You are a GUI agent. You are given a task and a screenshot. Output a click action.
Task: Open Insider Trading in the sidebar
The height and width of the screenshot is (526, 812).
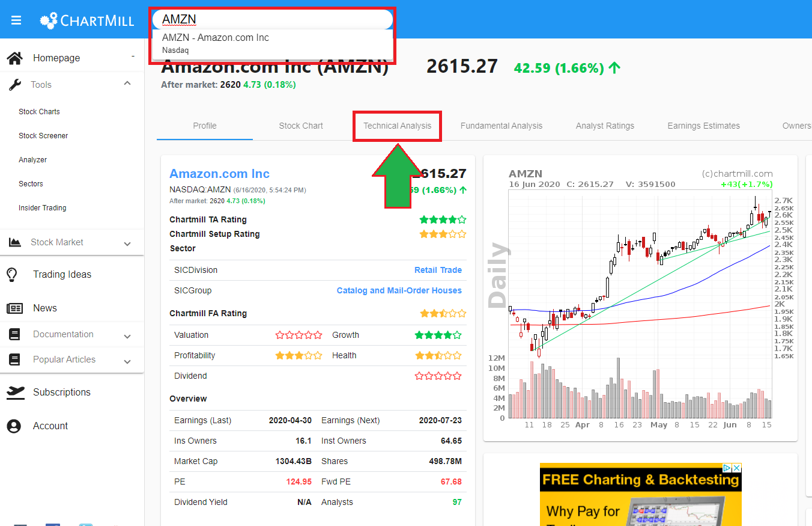(42, 208)
